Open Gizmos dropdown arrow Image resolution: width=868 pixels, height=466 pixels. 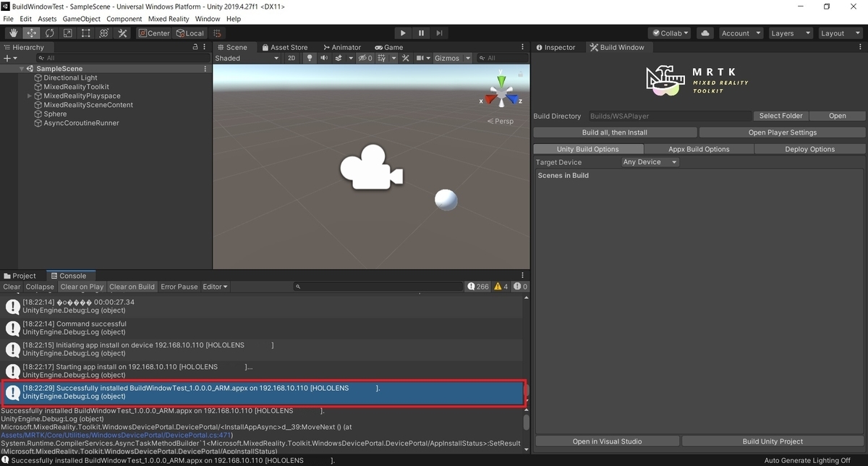(x=468, y=58)
